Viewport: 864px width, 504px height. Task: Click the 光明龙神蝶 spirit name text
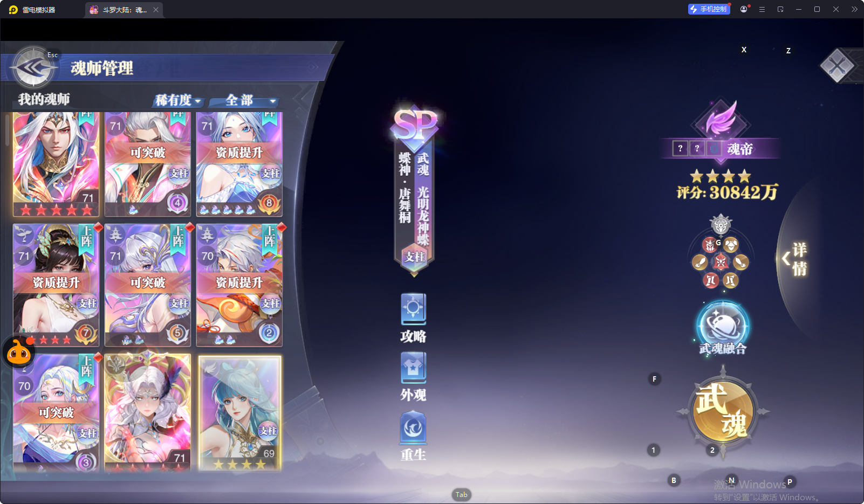[x=423, y=217]
